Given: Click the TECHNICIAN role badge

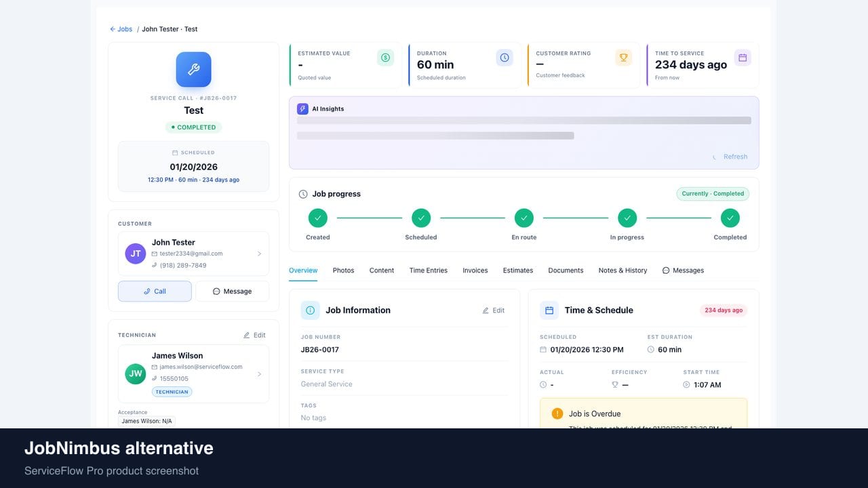Looking at the screenshot, I should (x=172, y=392).
